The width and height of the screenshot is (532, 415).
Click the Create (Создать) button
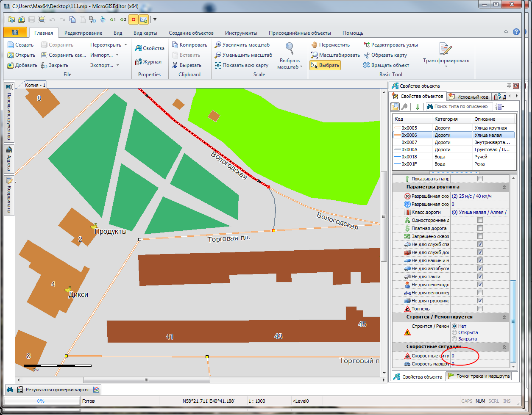click(20, 45)
